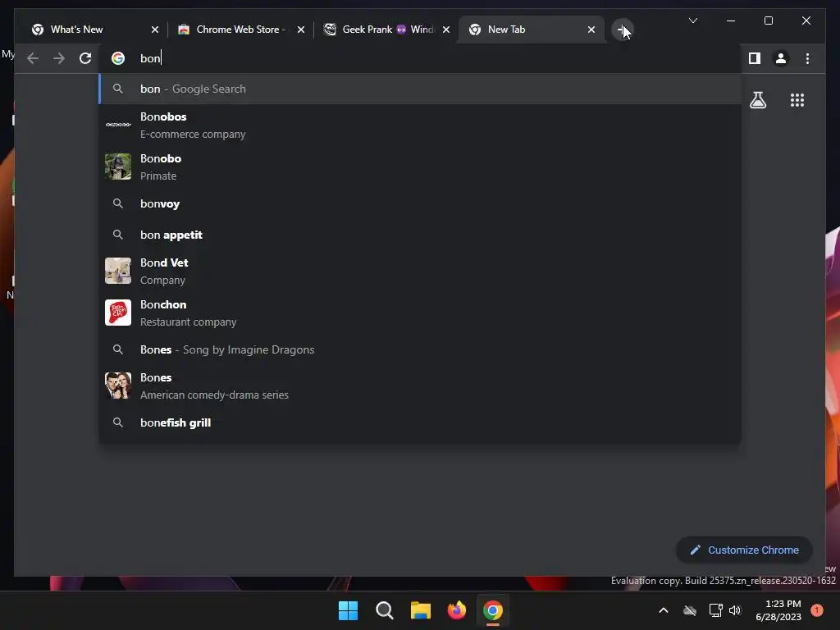Open the Google apps grid
This screenshot has width=840, height=630.
click(x=797, y=100)
